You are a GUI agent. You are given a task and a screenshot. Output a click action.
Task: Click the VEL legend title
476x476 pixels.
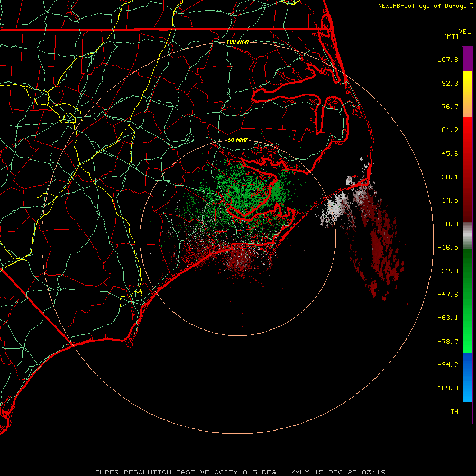tap(464, 32)
